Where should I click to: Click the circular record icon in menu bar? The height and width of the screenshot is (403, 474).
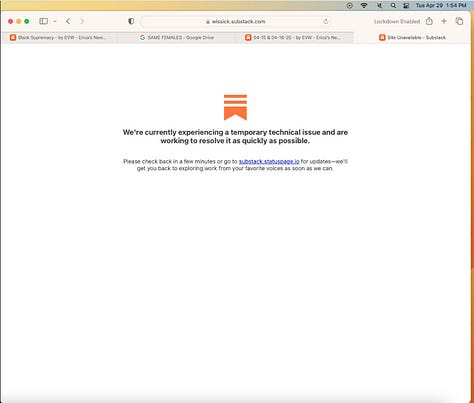click(x=349, y=5)
